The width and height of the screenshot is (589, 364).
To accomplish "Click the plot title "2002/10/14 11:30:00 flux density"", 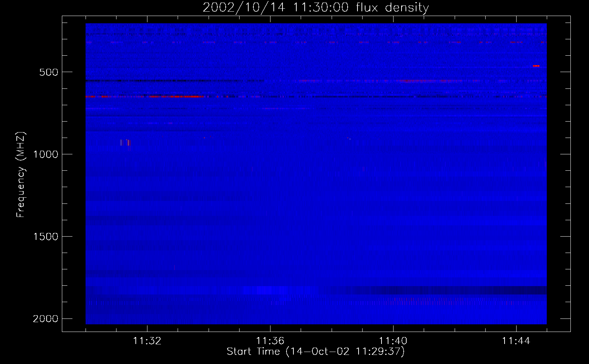I will tap(316, 7).
